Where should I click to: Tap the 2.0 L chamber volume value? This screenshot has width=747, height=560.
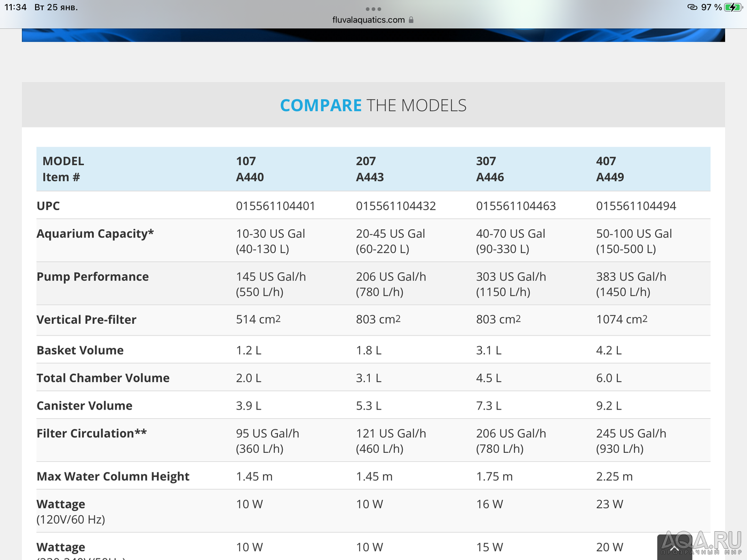pyautogui.click(x=249, y=378)
